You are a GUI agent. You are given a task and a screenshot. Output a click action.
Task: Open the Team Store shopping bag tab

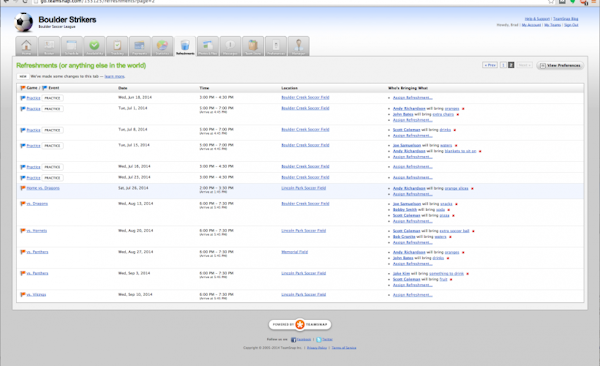tap(253, 46)
